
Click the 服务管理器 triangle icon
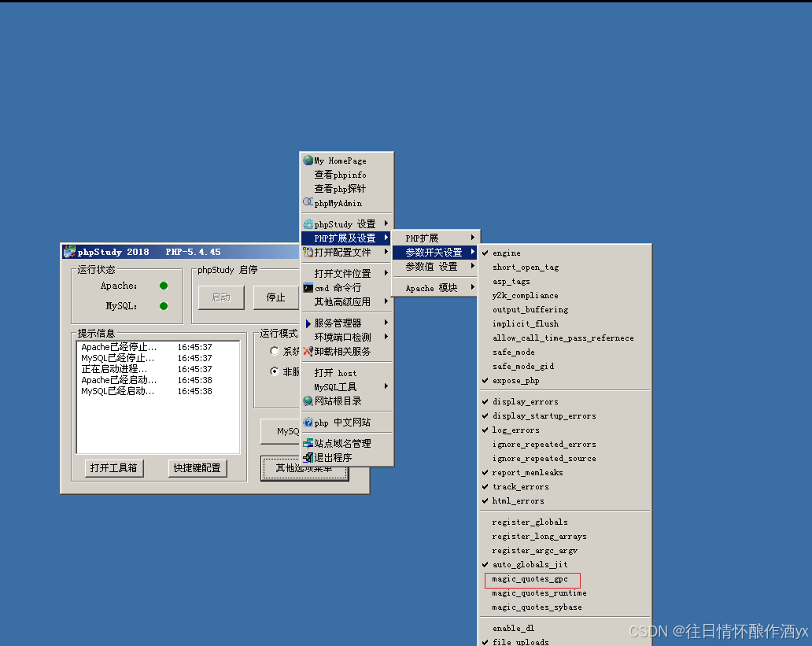[x=308, y=323]
